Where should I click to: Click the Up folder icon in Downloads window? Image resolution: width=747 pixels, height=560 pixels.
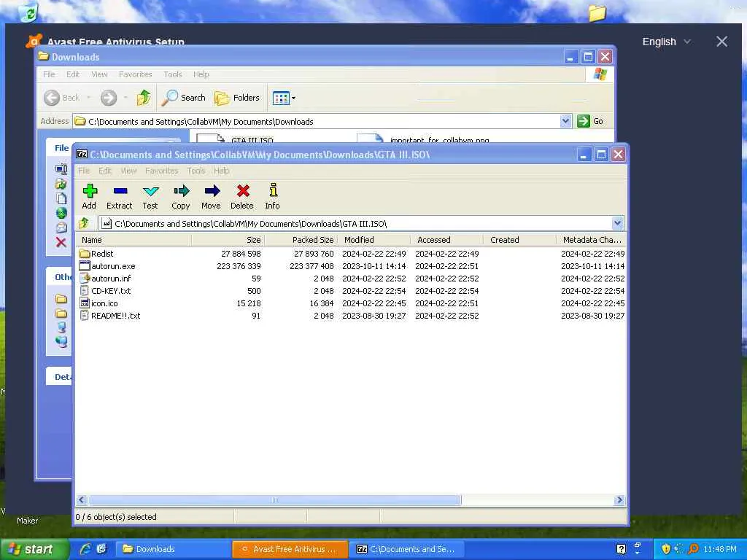[x=144, y=98]
